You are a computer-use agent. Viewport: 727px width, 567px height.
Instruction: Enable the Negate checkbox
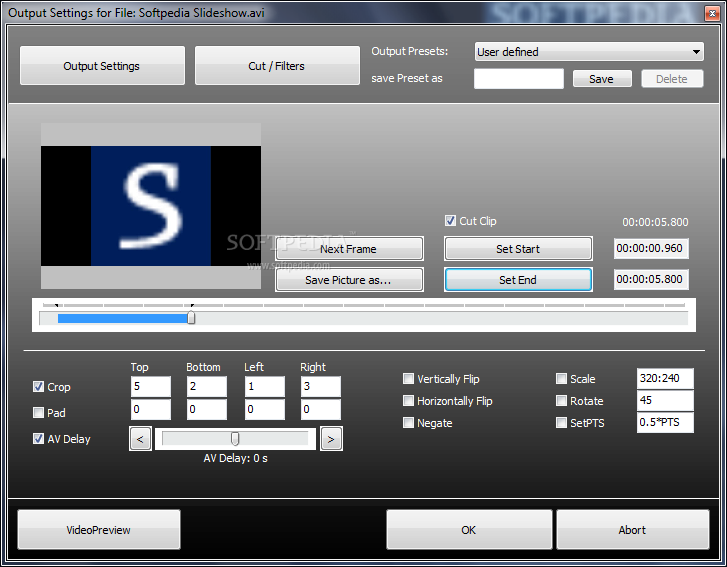tap(408, 423)
